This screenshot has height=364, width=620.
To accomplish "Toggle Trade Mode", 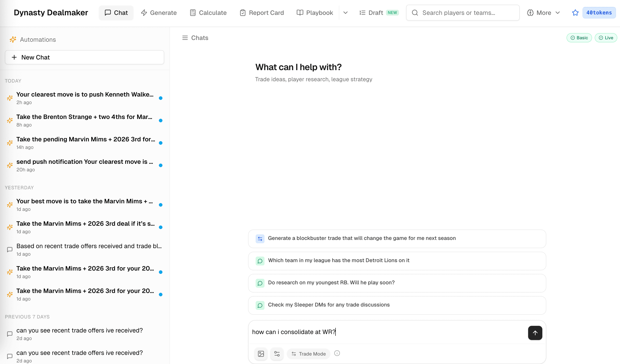I will (x=308, y=354).
